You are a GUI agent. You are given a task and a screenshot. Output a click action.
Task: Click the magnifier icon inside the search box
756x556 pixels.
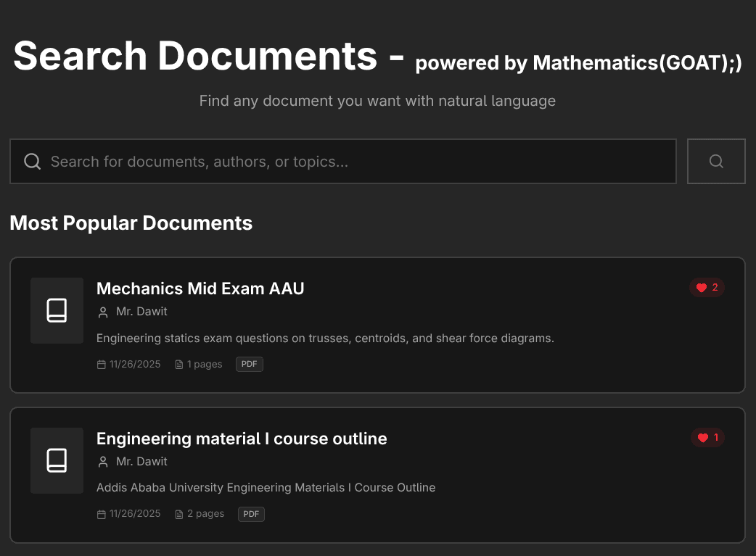tap(32, 161)
